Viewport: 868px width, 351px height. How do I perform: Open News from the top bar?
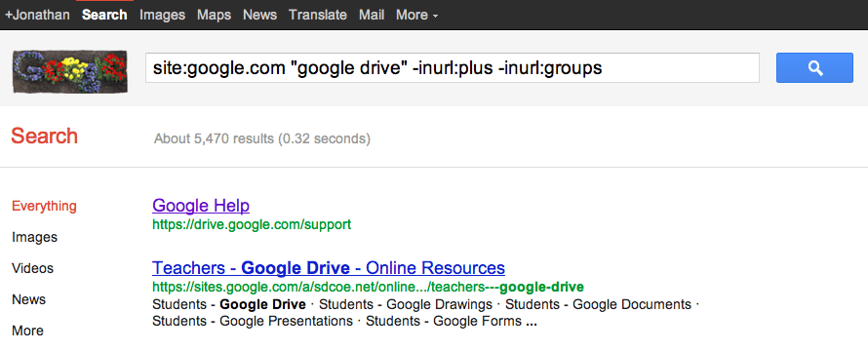click(x=259, y=15)
